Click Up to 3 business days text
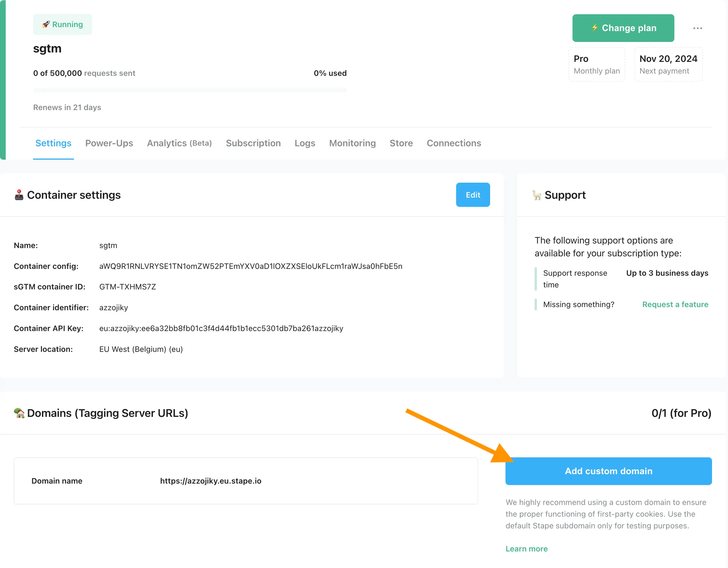The image size is (728, 568). (667, 273)
